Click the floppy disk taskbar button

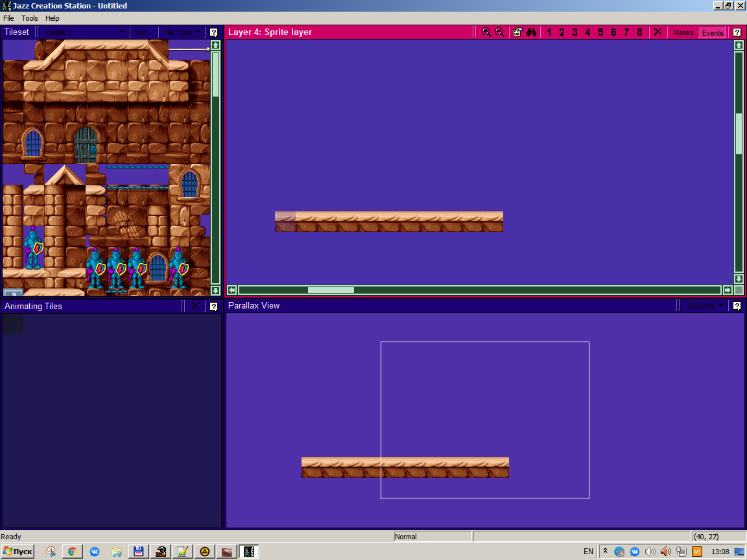tap(139, 552)
